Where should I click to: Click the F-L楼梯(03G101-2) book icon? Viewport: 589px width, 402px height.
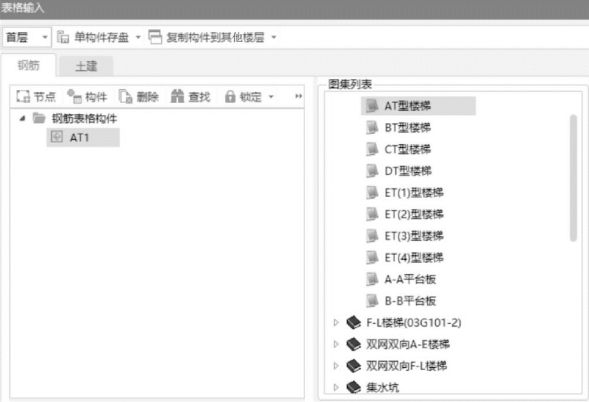click(353, 322)
